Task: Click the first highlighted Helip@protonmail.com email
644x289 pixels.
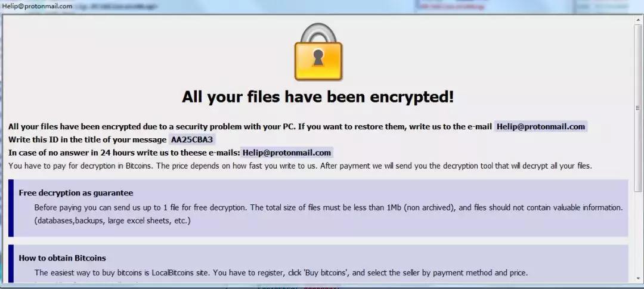Action: (x=540, y=126)
